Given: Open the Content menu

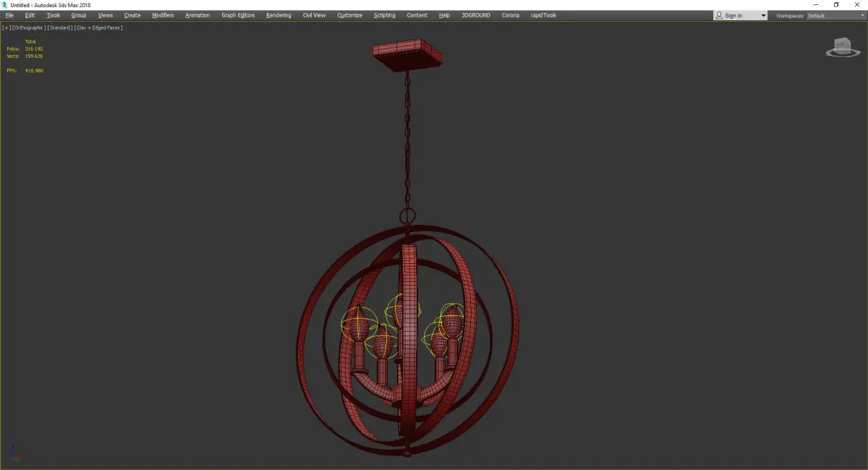Looking at the screenshot, I should (417, 15).
